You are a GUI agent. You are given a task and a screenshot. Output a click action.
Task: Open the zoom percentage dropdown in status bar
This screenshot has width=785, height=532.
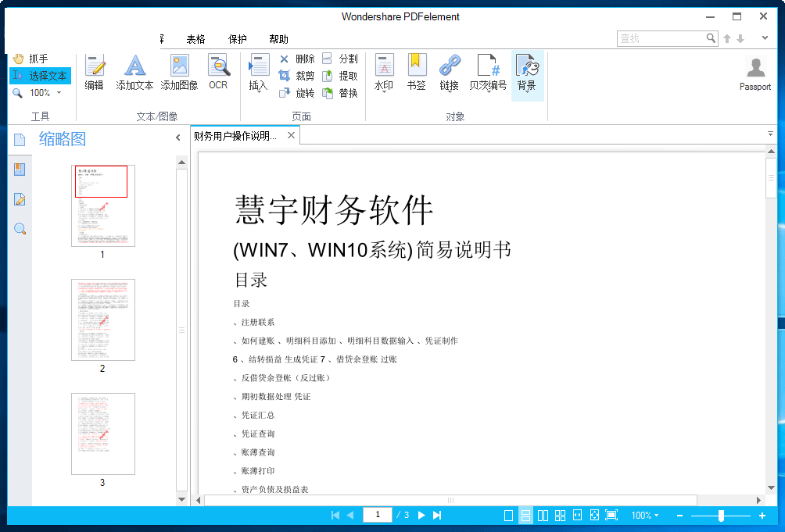point(644,515)
